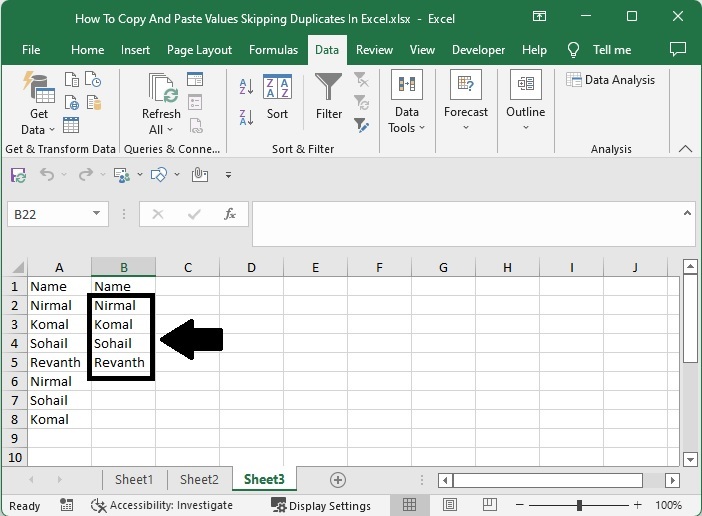Viewport: 702px width, 516px height.
Task: Select all cells corner triangle
Action: pyautogui.click(x=17, y=267)
